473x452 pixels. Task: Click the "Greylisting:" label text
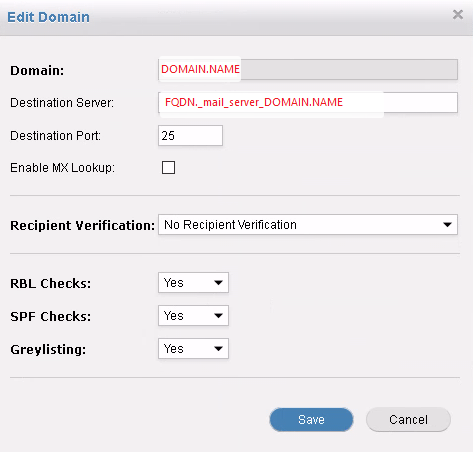tap(48, 349)
